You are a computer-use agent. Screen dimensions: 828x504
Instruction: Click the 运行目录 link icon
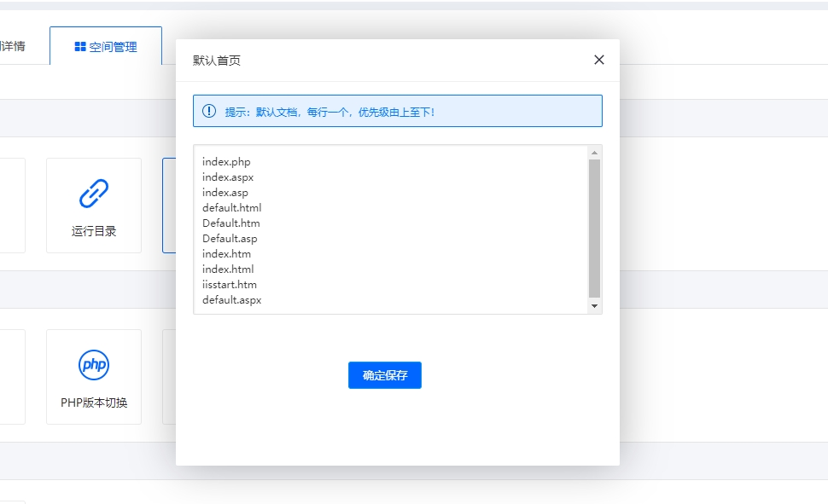(94, 192)
